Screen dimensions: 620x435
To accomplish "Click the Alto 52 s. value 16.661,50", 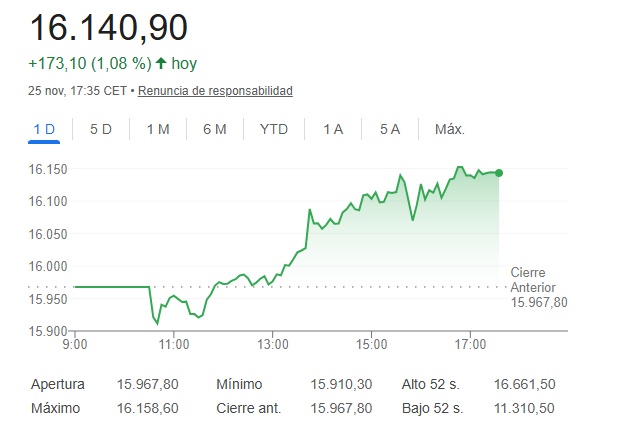I will tap(524, 384).
